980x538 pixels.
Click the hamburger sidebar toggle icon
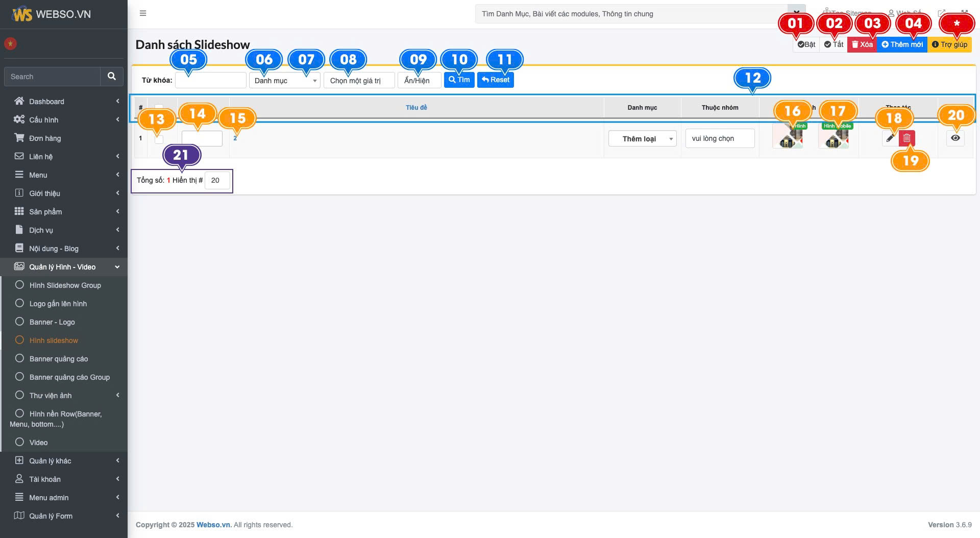(x=143, y=13)
